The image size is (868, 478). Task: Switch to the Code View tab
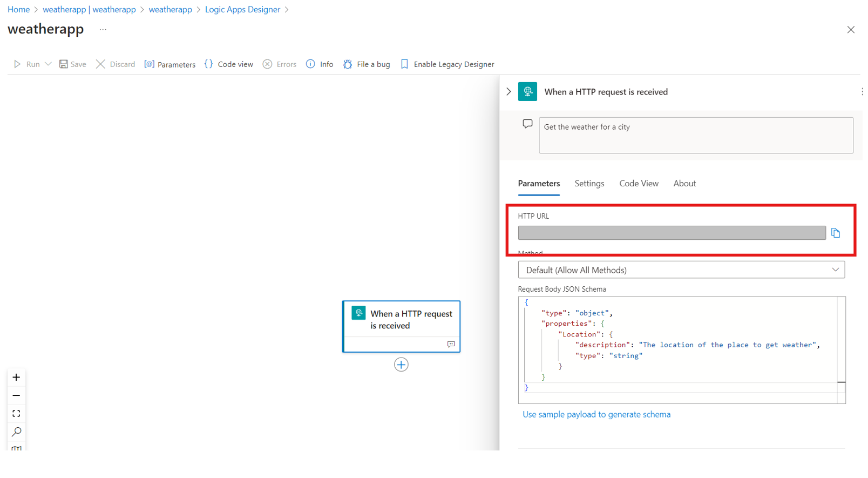point(639,184)
